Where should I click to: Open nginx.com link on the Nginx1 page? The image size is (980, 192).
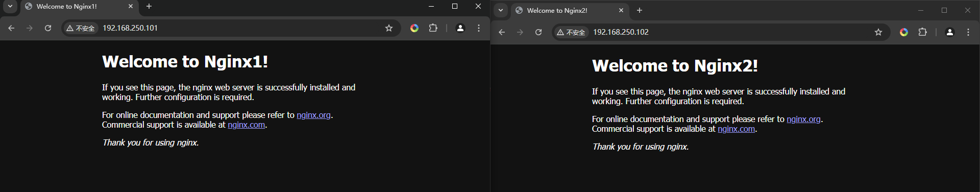pos(246,125)
